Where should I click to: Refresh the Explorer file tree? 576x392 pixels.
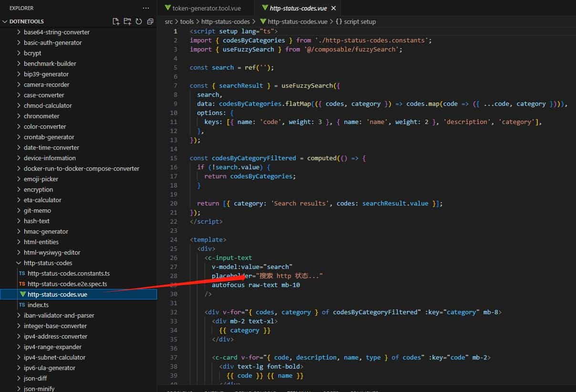click(138, 21)
